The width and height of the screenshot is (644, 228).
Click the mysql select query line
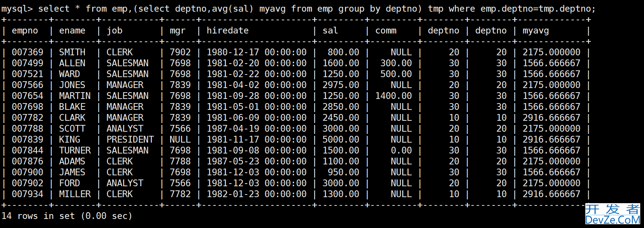[299, 9]
